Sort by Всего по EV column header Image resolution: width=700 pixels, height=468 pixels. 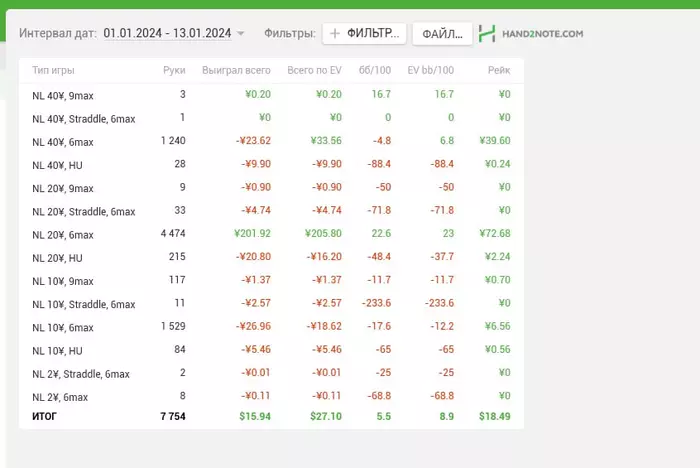pos(314,70)
